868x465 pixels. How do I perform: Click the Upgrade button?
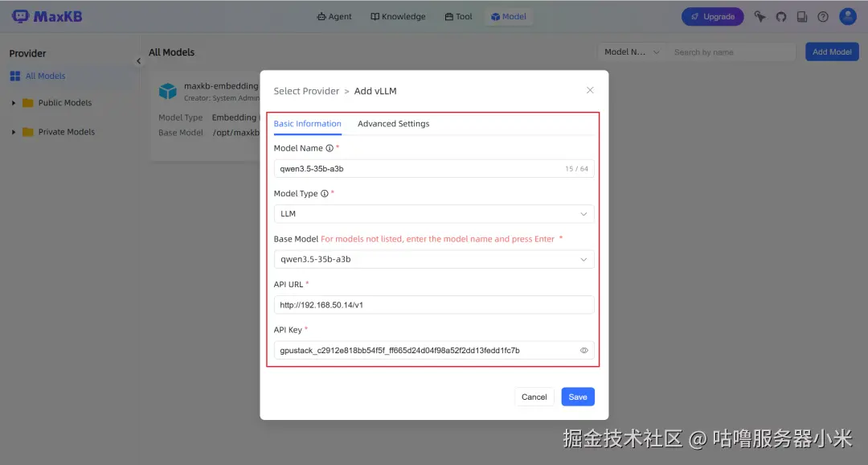712,17
